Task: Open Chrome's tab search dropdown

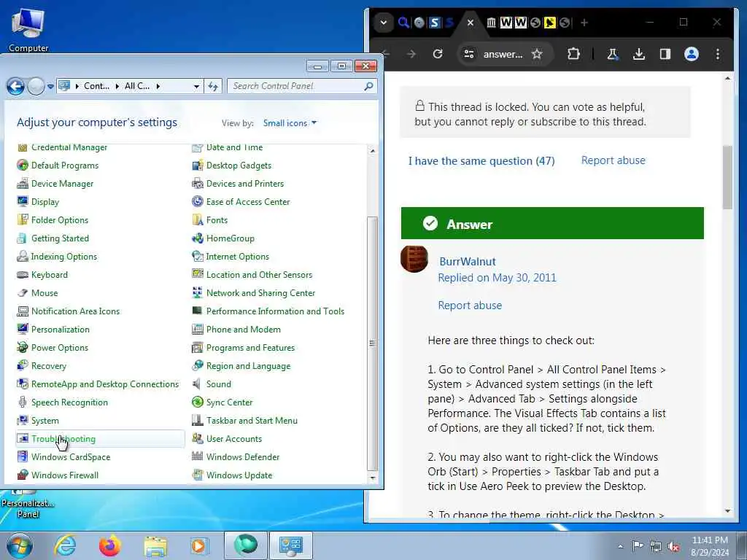Action: [384, 23]
